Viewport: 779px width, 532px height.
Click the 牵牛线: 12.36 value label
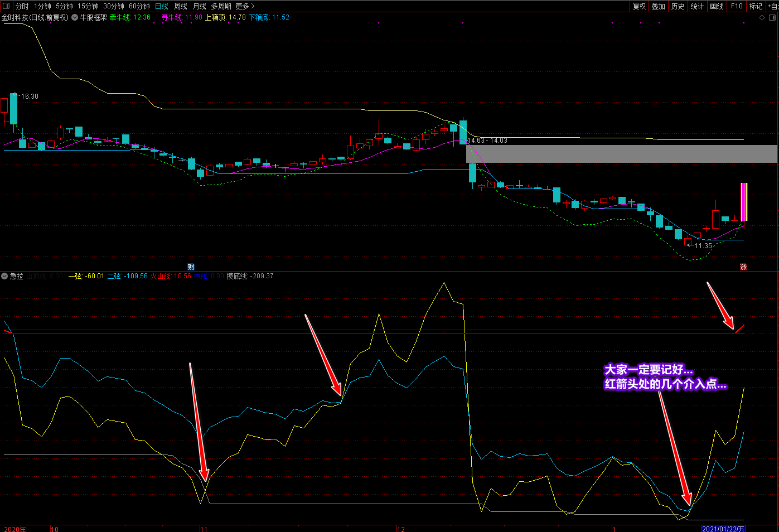click(130, 17)
